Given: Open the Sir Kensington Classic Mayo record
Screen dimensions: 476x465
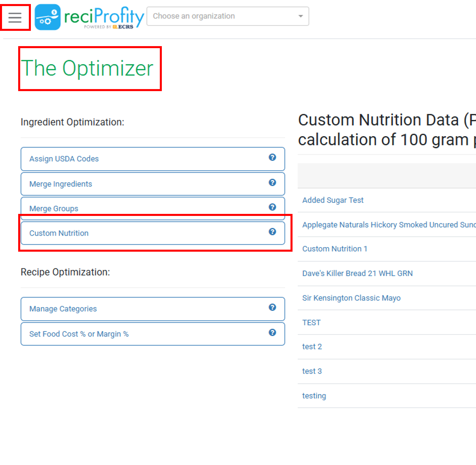Looking at the screenshot, I should pyautogui.click(x=351, y=298).
